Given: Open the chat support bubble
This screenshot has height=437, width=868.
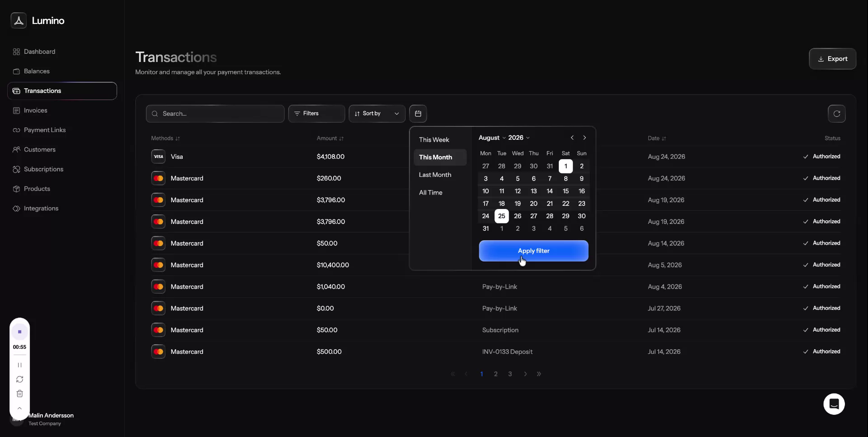Looking at the screenshot, I should (x=834, y=404).
